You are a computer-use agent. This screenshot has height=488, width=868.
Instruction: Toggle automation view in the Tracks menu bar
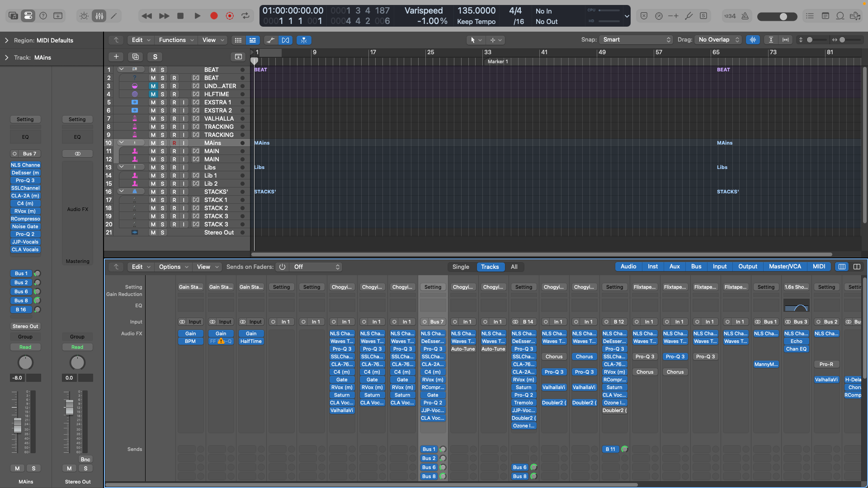point(271,40)
